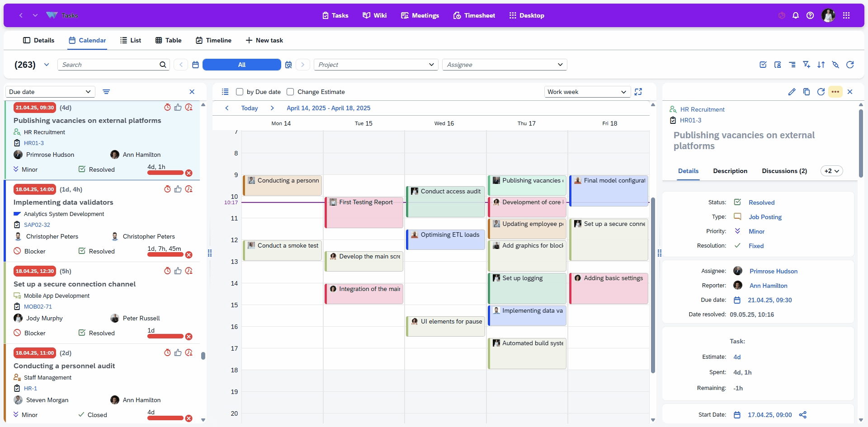Switch to the Timeline view tab
This screenshot has width=868, height=427.
[x=213, y=40]
